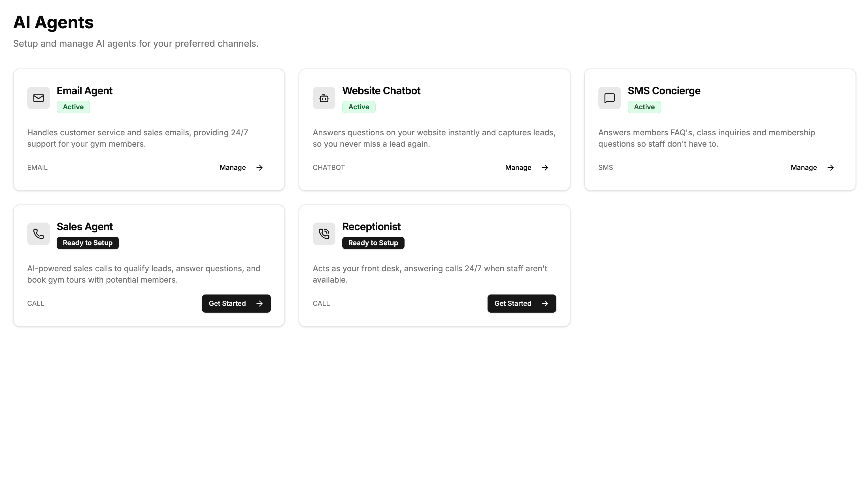Image resolution: width=868 pixels, height=491 pixels.
Task: Click the arrow next to SMS Concierge Manage
Action: (831, 168)
